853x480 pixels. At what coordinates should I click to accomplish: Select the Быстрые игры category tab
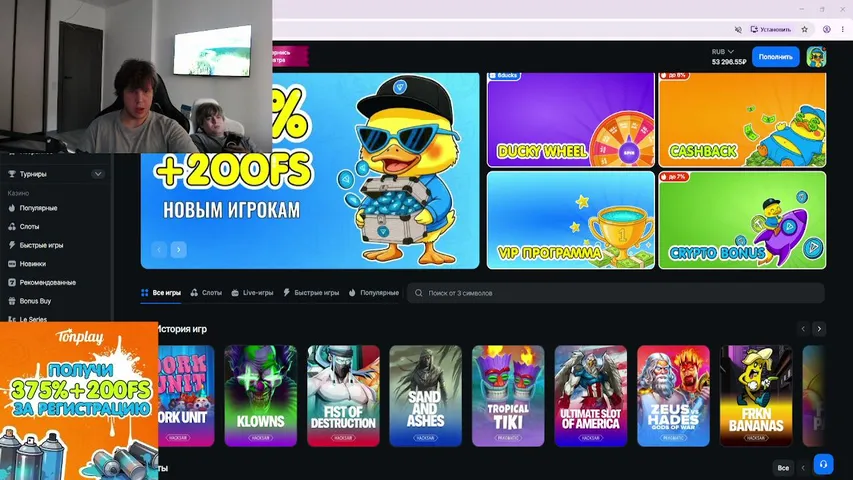point(311,293)
